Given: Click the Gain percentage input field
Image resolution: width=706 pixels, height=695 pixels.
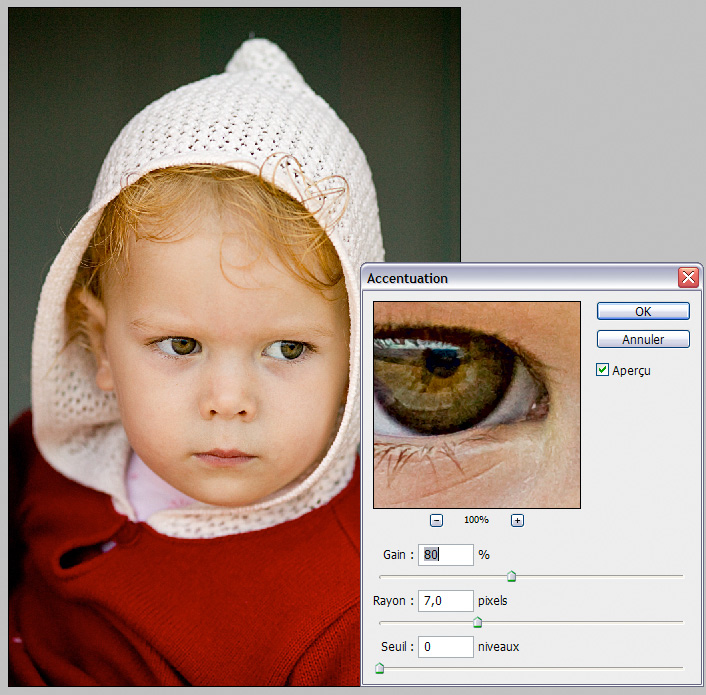Looking at the screenshot, I should pos(445,555).
